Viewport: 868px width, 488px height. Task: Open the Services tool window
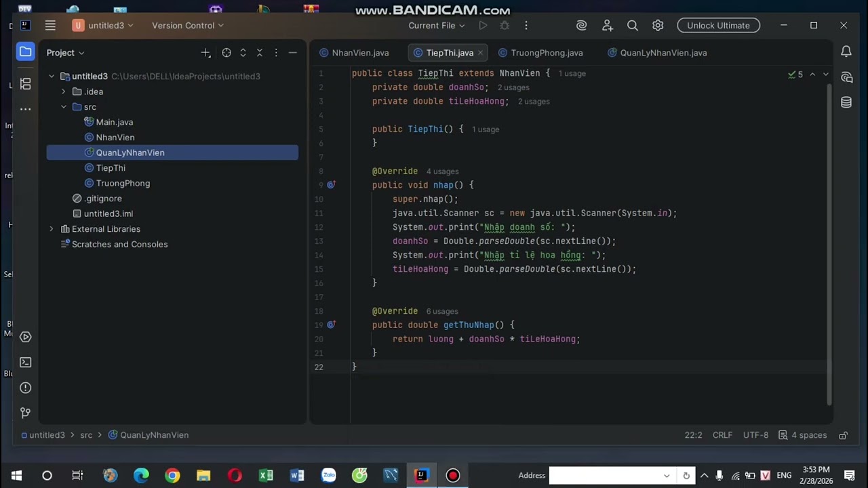pos(25,337)
